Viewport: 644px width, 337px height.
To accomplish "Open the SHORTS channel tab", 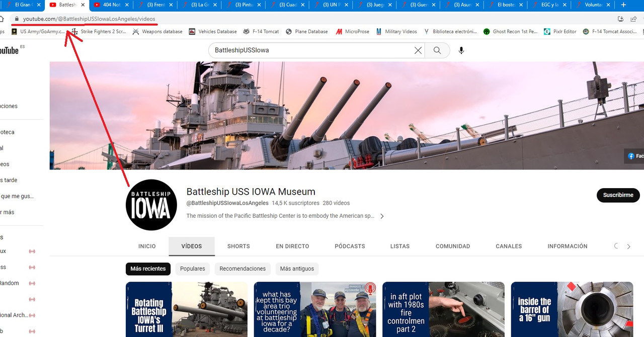I will (238, 246).
